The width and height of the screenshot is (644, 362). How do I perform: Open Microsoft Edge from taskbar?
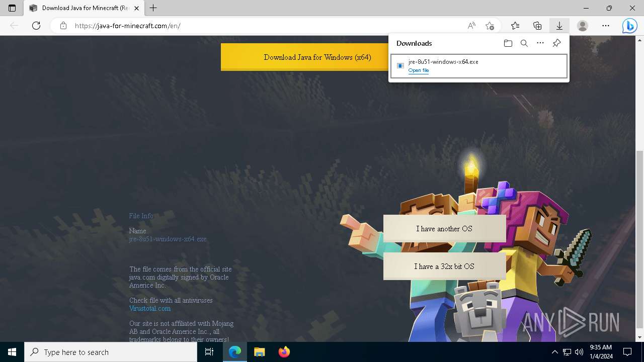tap(235, 352)
